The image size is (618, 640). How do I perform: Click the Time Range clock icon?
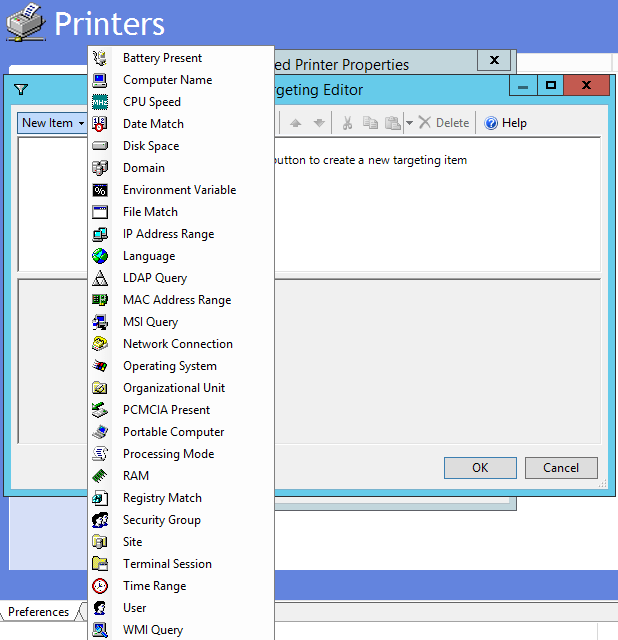click(100, 586)
